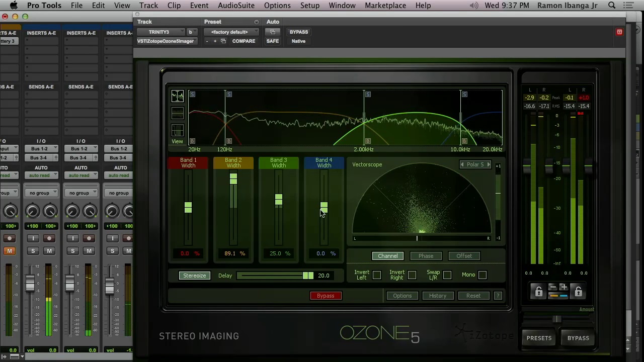The image size is (644, 362).
Task: Click the Ozone BYPASS button next to PRESETS
Action: [578, 338]
